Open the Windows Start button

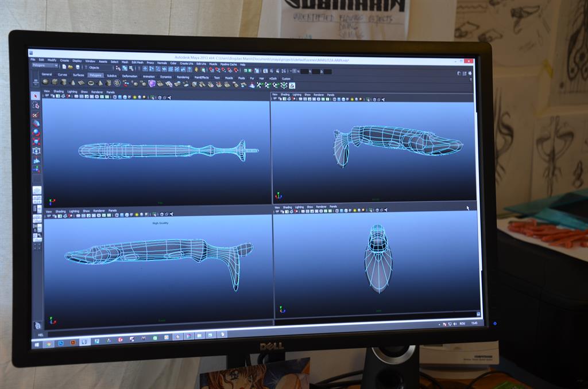click(36, 345)
